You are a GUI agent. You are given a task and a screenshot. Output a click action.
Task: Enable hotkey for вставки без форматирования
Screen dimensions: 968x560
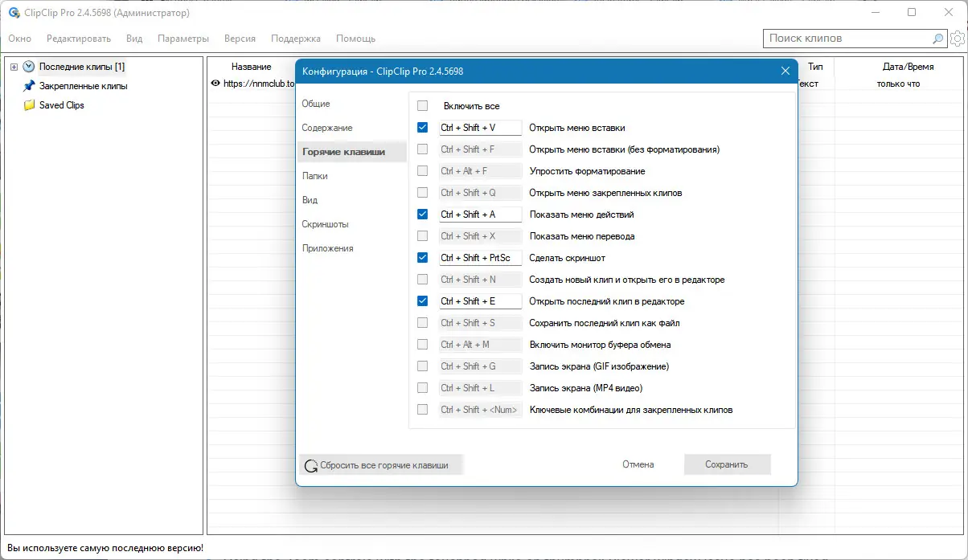(423, 149)
